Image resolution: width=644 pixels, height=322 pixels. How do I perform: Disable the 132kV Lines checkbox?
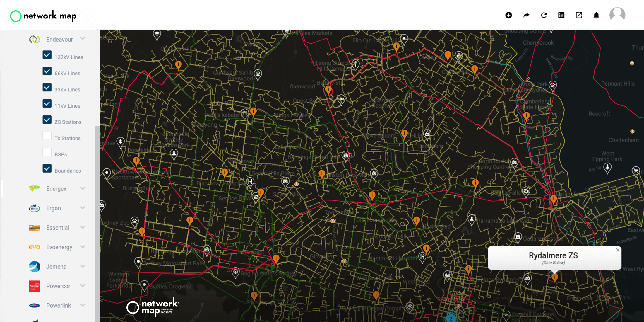(x=47, y=55)
